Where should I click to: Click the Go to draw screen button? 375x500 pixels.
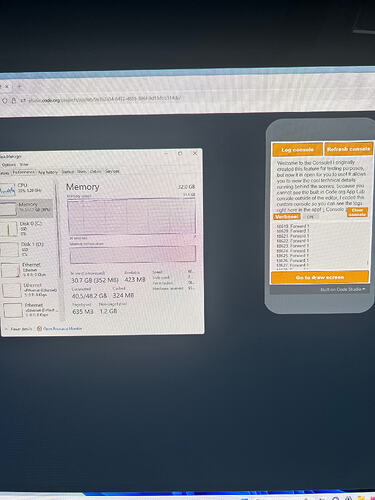click(x=320, y=277)
